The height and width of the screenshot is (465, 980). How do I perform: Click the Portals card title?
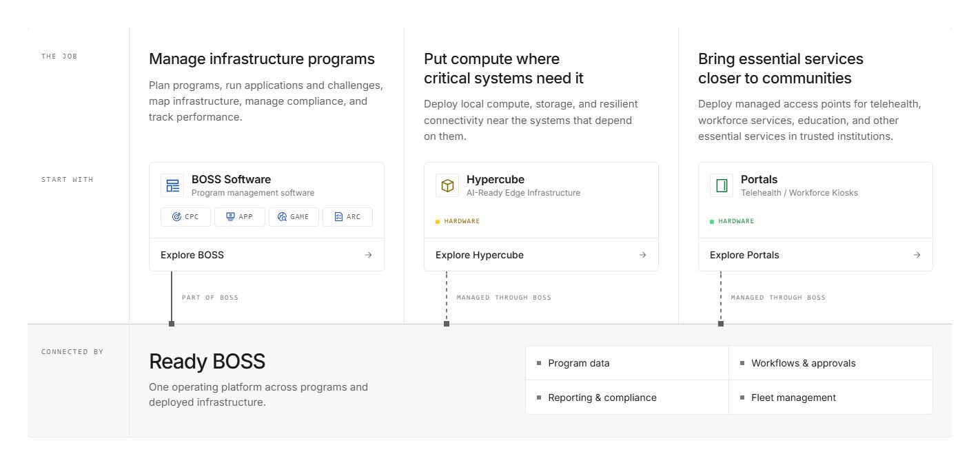coord(759,180)
